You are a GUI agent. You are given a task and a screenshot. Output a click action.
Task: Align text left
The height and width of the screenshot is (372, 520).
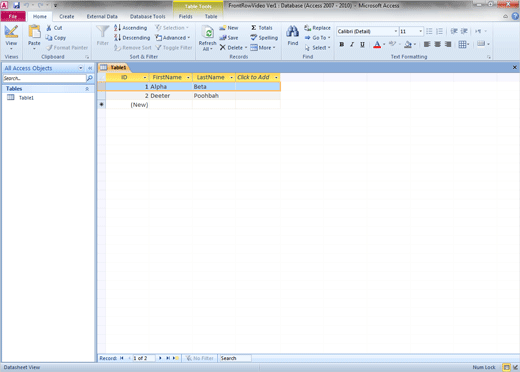tap(427, 44)
